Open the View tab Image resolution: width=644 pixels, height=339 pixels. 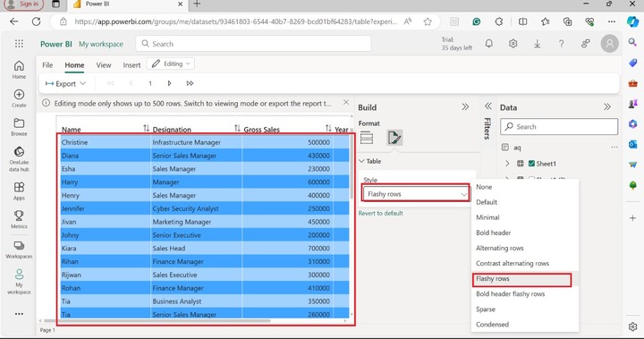pos(104,65)
